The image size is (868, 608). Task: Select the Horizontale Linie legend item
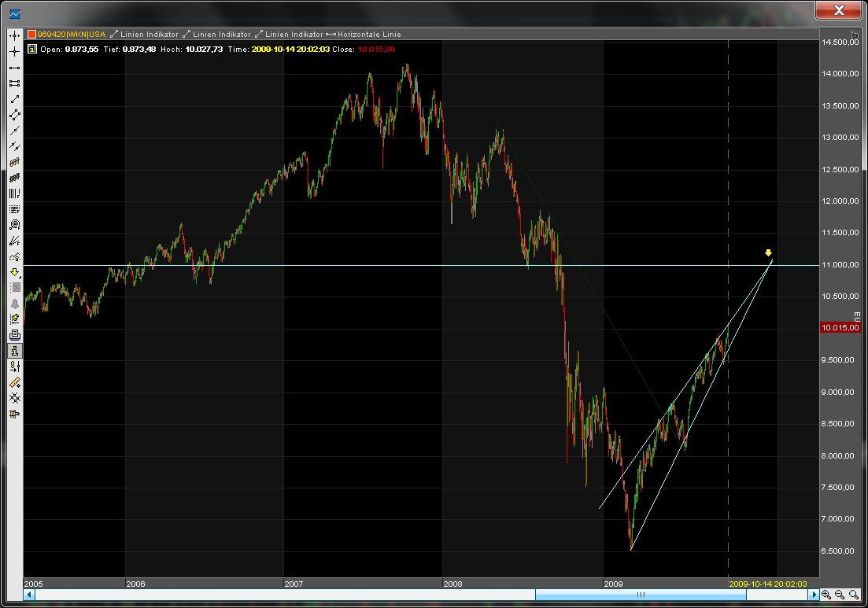pos(368,35)
